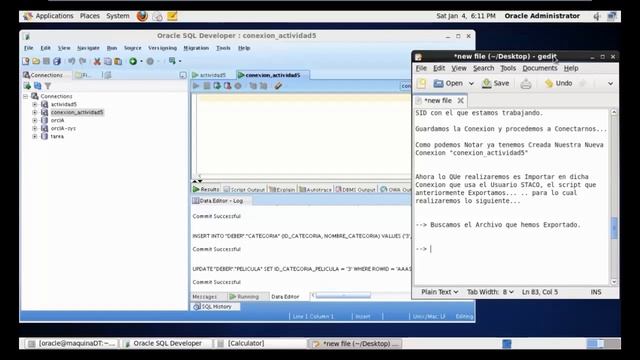
Task: Open the dropdown arrow next to gedit Open
Action: pos(471,84)
